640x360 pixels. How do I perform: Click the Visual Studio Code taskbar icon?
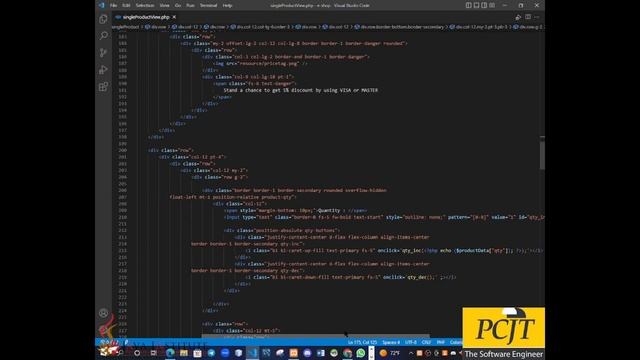click(x=252, y=353)
